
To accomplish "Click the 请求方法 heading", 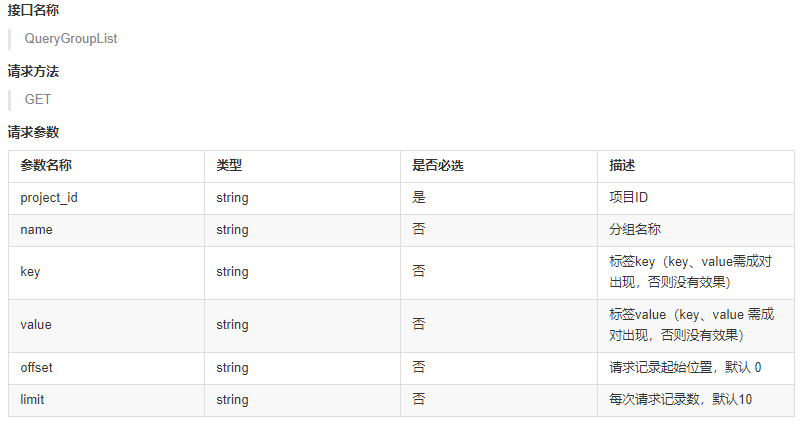I will click(33, 72).
